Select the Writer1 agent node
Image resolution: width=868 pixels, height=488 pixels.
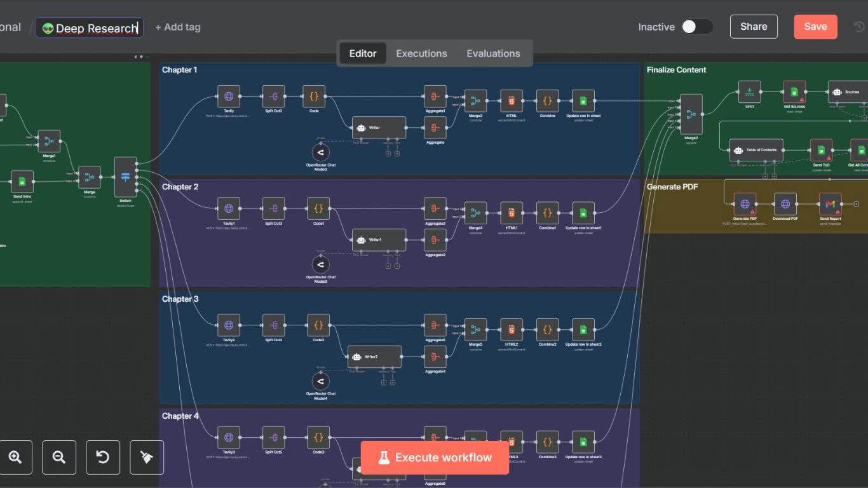[x=379, y=240]
